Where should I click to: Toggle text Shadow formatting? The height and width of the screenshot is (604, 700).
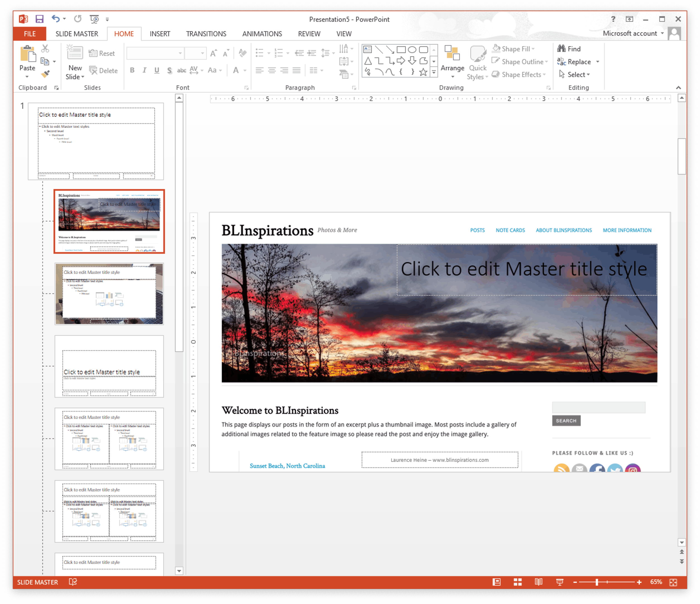point(169,70)
